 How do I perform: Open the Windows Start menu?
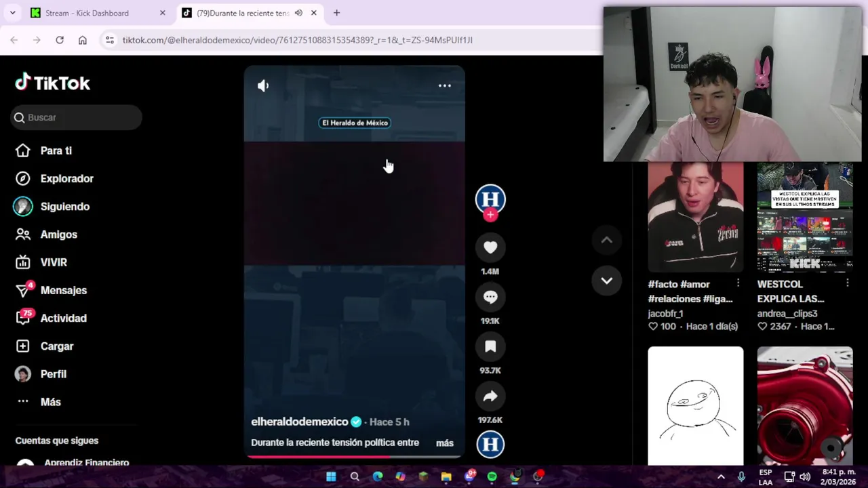click(331, 476)
